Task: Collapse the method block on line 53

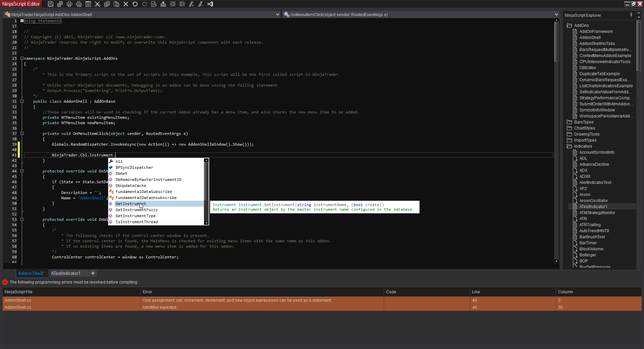Action: coord(22,219)
